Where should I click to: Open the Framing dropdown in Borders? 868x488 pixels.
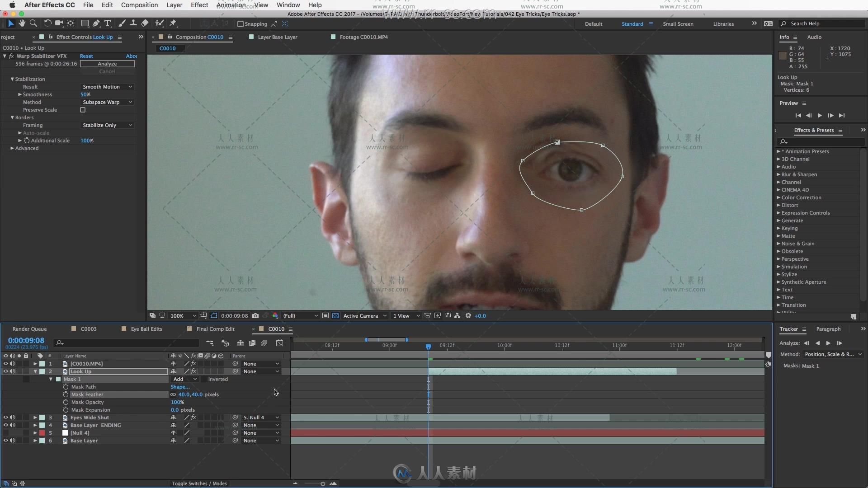105,125
